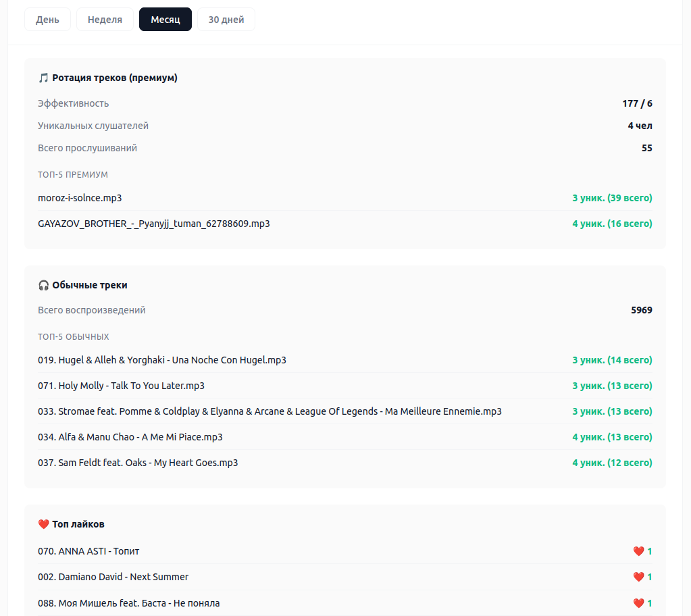Select Sam Feldt My Heart Goes track

pos(138,463)
